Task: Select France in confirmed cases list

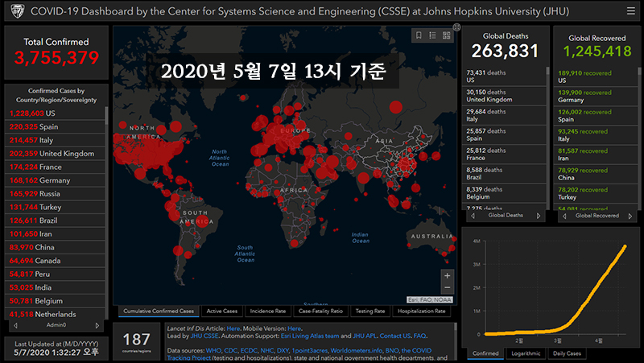Action: [x=55, y=167]
